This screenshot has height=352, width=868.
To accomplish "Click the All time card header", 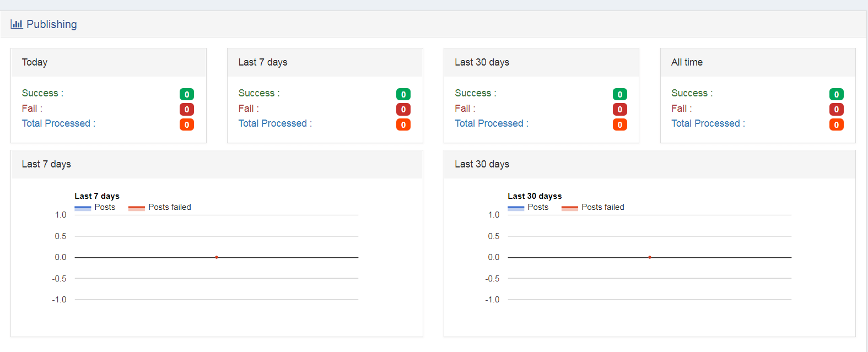I will [x=758, y=62].
